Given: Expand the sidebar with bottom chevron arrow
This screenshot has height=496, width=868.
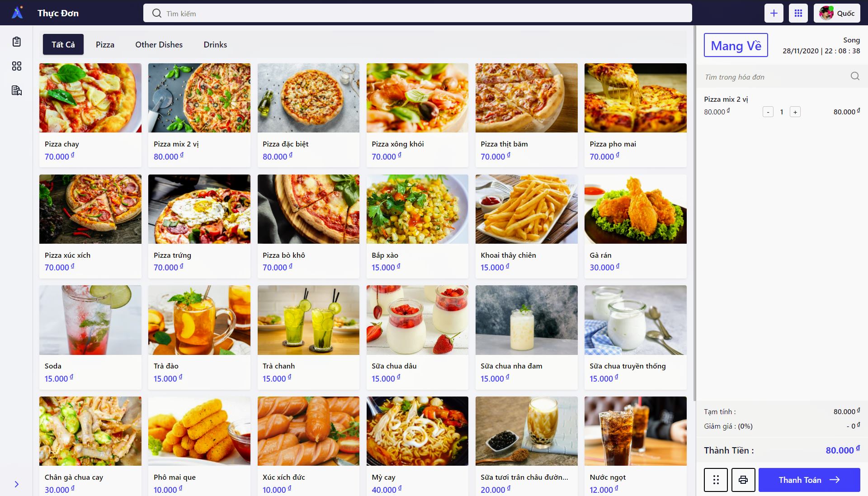Looking at the screenshot, I should pyautogui.click(x=17, y=484).
